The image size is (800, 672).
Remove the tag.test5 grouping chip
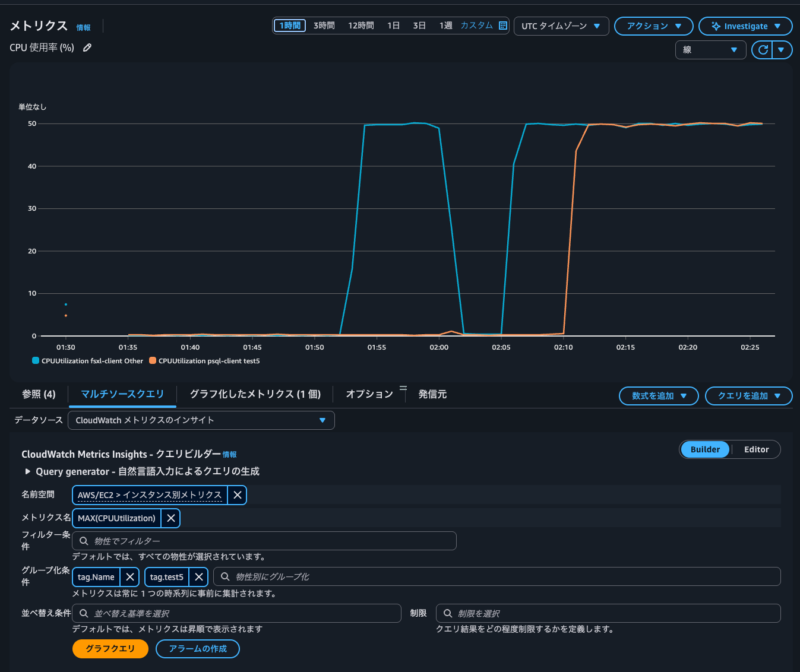[199, 577]
